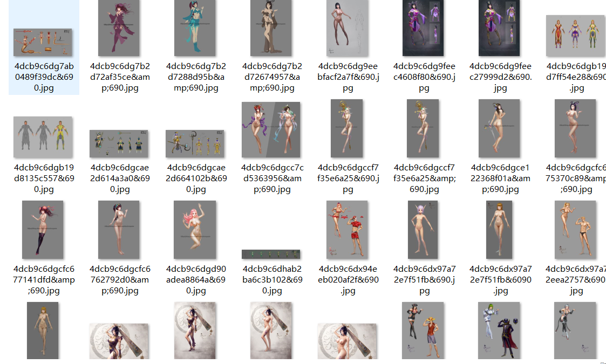
Task: Select thumbnail of 4dcb9c6dgb19d8135c557&690.jpg
Action: tap(43, 137)
